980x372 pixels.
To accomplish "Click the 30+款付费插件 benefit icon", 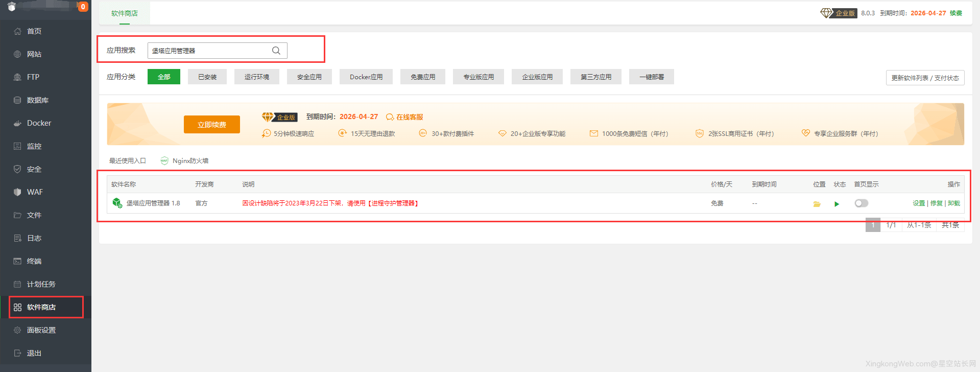I will point(423,133).
